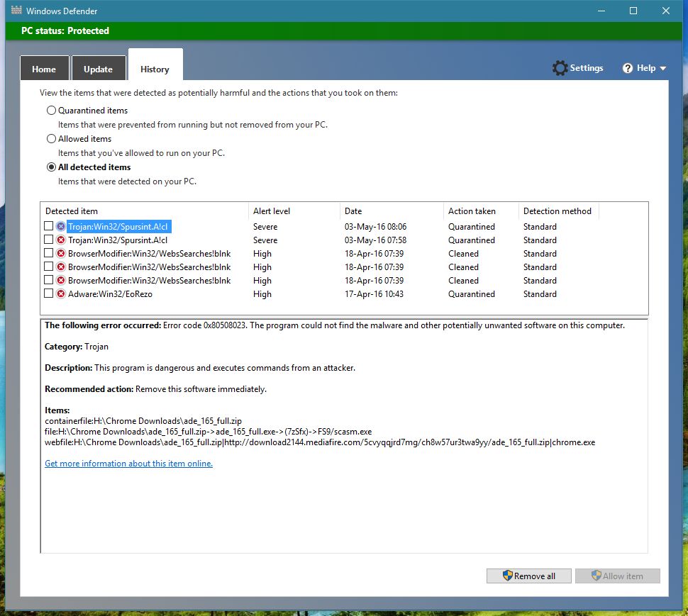Select the All detected items radio button
688x616 pixels.
point(51,167)
